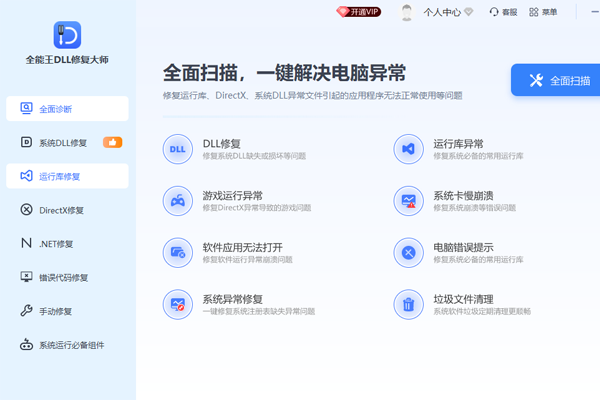Viewport: 600px width, 400px height.
Task: Select the 系统卡慢崩溃 heading text
Action: coord(463,196)
